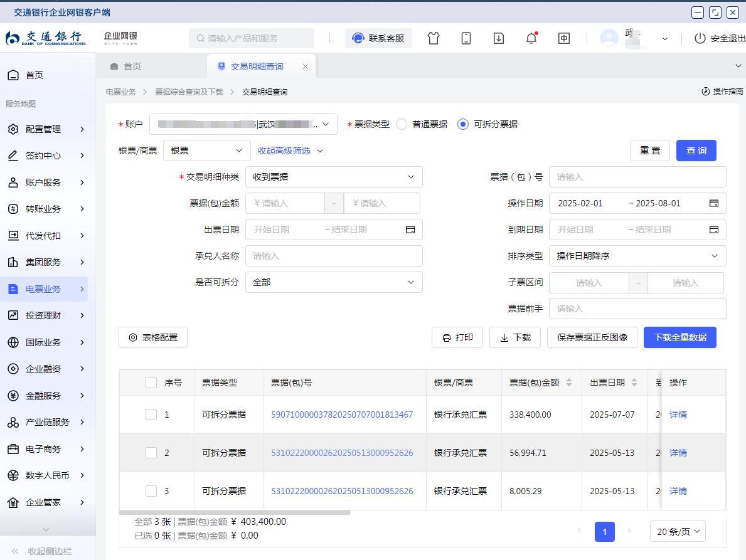Open the 20 条/页 page size dropdown
Screen dimensions: 746x560
(x=678, y=532)
